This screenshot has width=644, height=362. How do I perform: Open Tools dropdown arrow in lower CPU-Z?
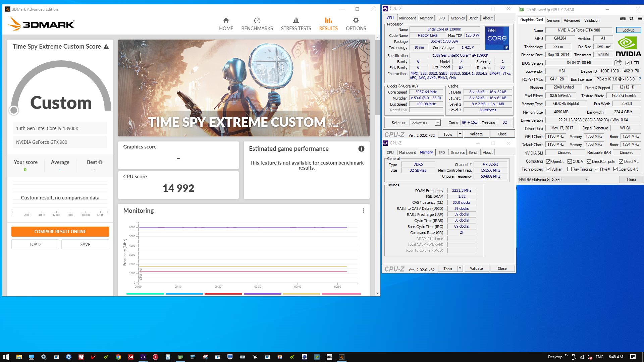[x=460, y=268]
